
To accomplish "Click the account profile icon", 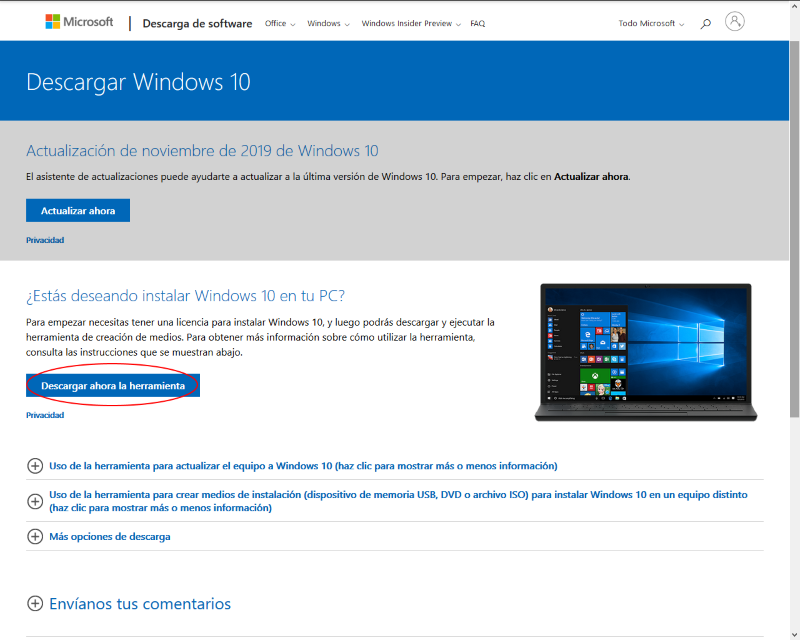I will pyautogui.click(x=735, y=21).
